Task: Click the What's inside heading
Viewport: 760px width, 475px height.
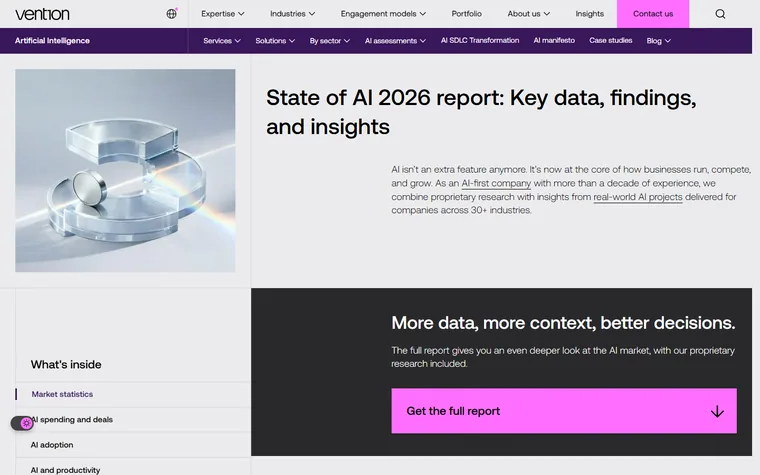Action: (x=66, y=364)
